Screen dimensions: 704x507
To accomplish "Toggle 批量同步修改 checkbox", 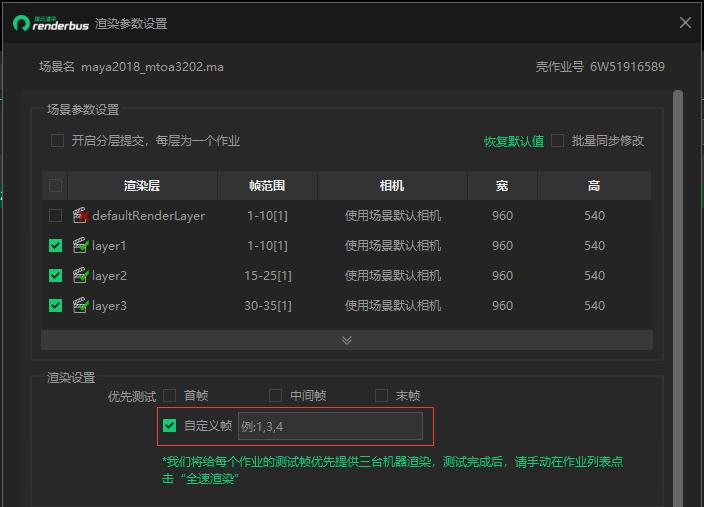I will (x=557, y=141).
